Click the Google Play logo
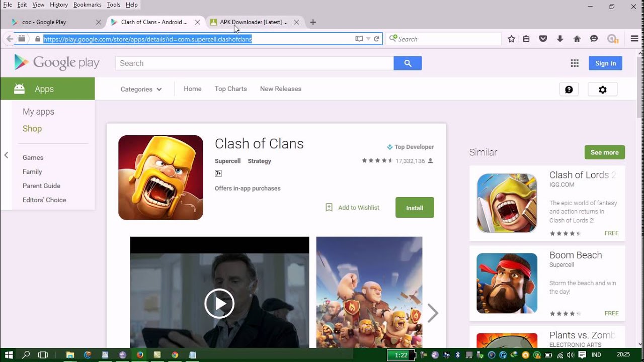The height and width of the screenshot is (362, 644). pos(57,62)
